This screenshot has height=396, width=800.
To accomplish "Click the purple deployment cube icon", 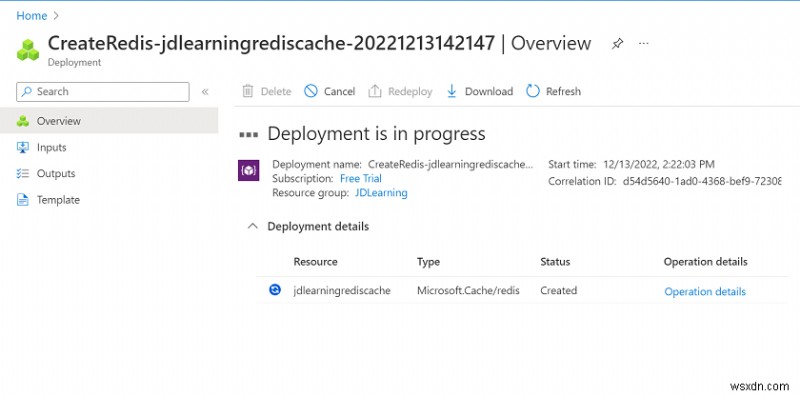I will (248, 170).
